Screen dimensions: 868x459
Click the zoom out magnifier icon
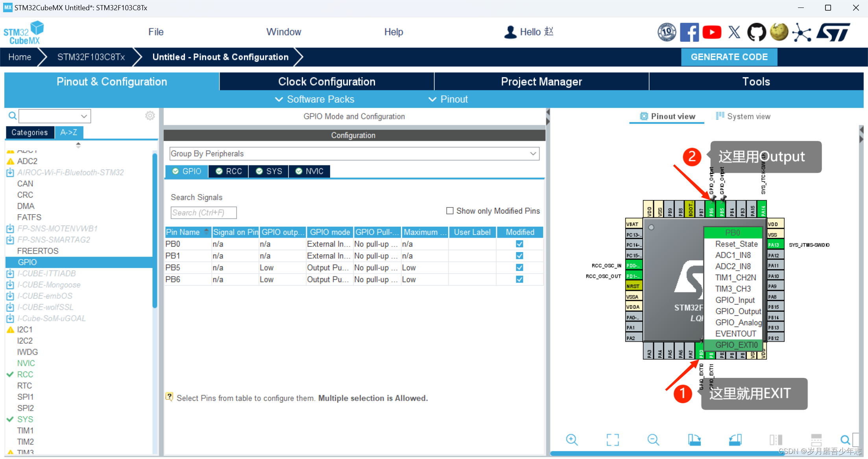653,440
